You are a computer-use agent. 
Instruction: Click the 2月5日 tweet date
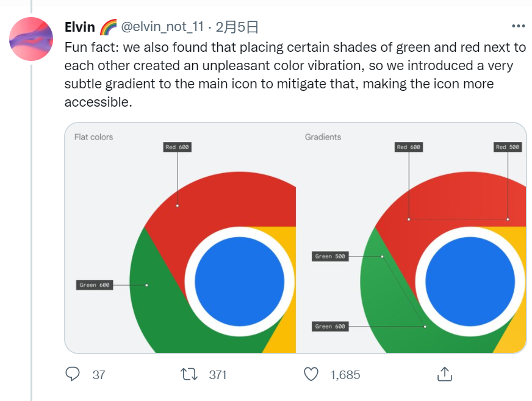point(237,27)
